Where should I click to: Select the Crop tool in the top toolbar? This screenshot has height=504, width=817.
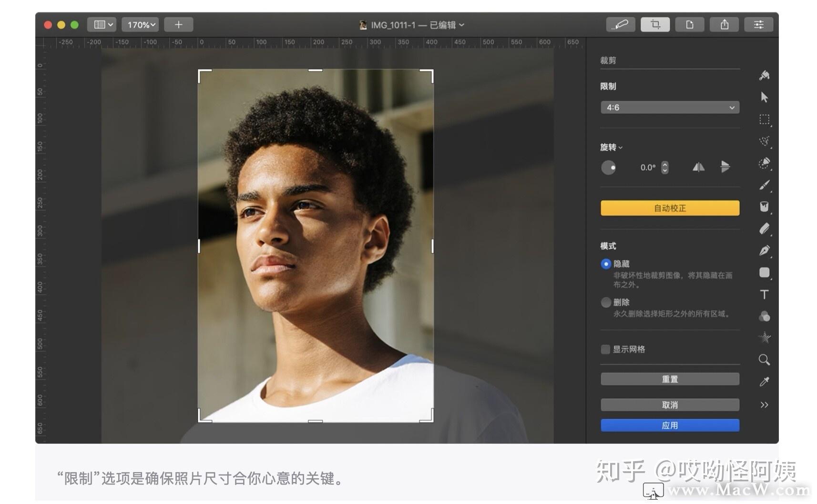(x=655, y=24)
